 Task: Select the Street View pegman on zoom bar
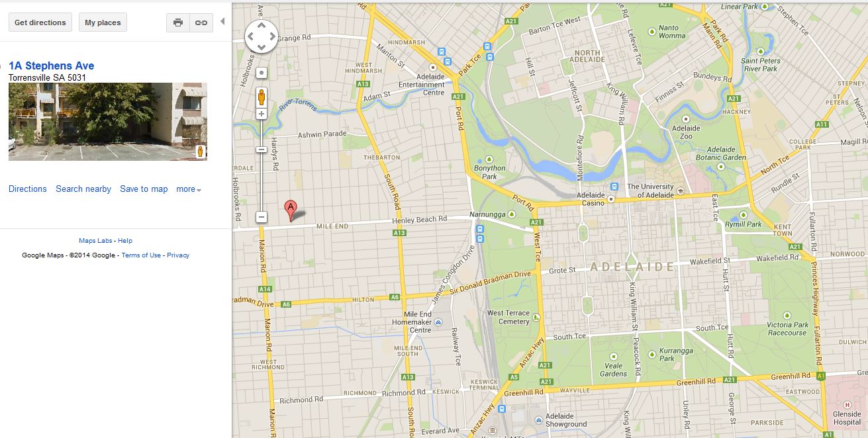(262, 97)
